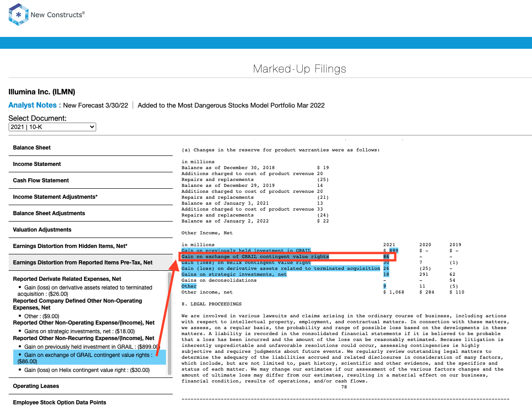
Task: Collapse Earnings Distortion from Reported Items Pre-Tax, Net
Action: (91, 263)
